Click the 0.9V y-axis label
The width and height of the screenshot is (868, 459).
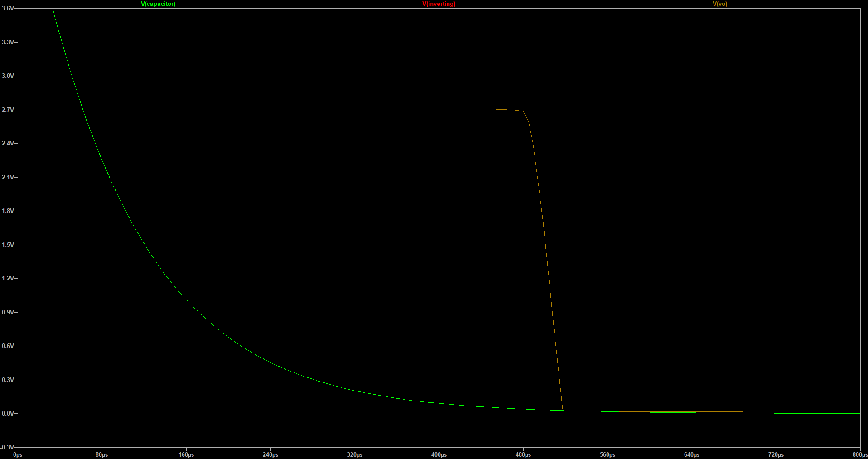(8, 312)
